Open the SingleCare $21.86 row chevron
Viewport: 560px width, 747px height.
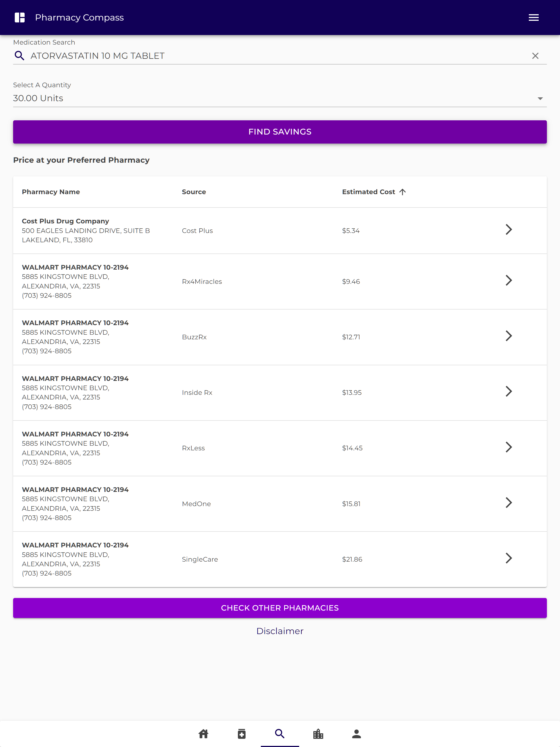tap(509, 558)
